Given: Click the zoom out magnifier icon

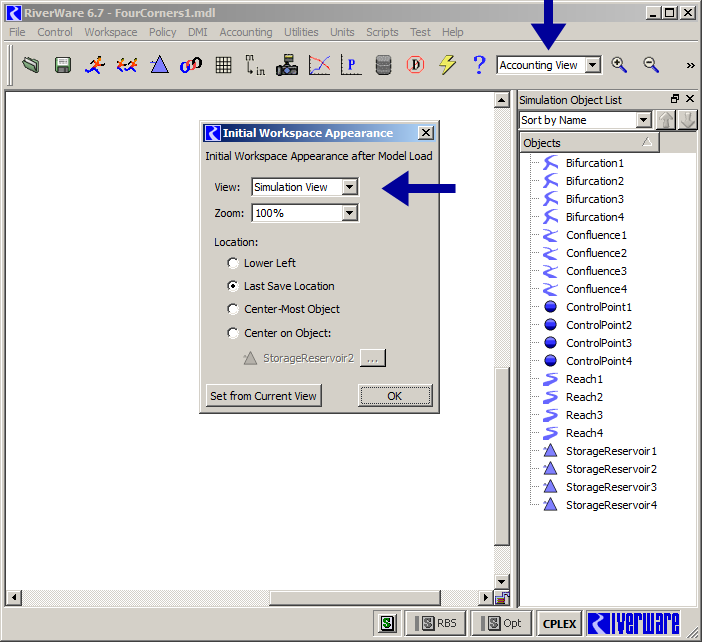Looking at the screenshot, I should tap(651, 65).
